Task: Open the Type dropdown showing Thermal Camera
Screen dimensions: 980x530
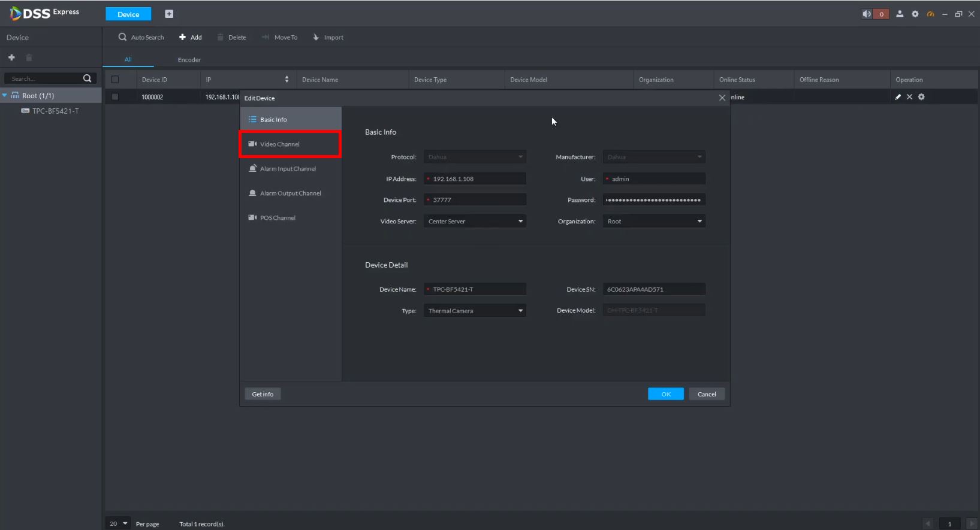Action: 475,311
